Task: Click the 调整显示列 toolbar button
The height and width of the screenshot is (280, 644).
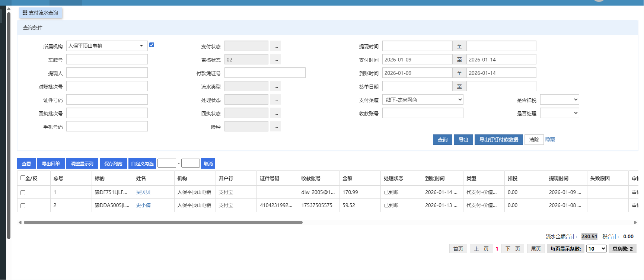Action: [x=82, y=164]
